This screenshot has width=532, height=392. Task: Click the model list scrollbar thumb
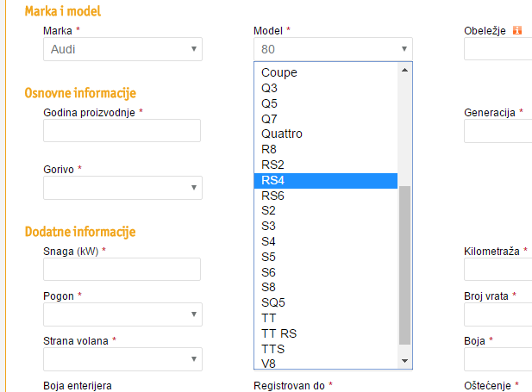(x=404, y=265)
